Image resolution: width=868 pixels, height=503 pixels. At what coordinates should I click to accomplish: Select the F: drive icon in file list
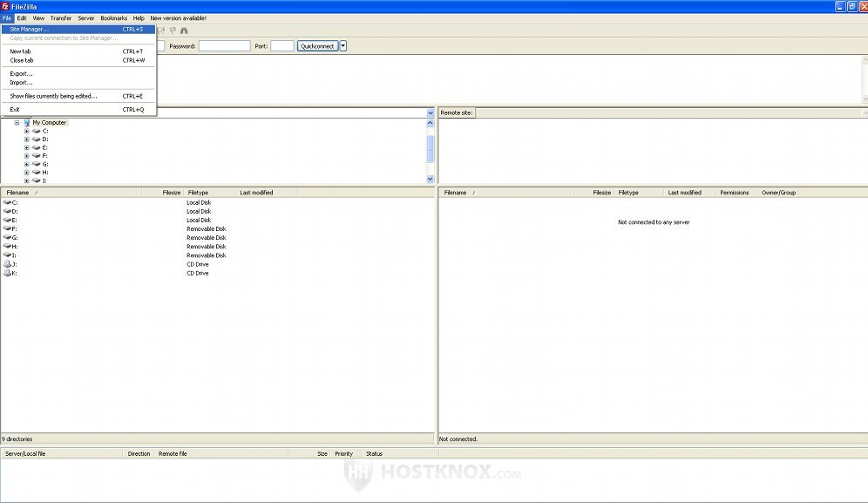[x=7, y=228]
